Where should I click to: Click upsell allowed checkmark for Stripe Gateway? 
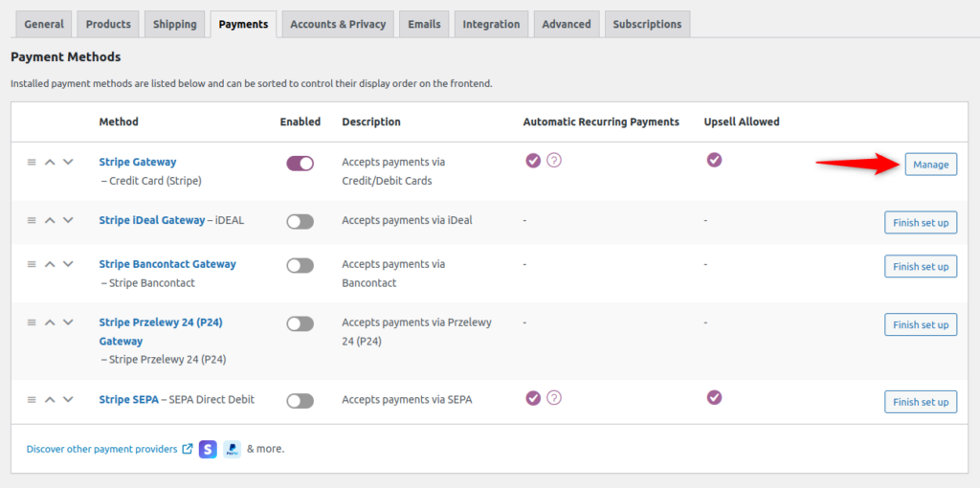click(x=714, y=160)
